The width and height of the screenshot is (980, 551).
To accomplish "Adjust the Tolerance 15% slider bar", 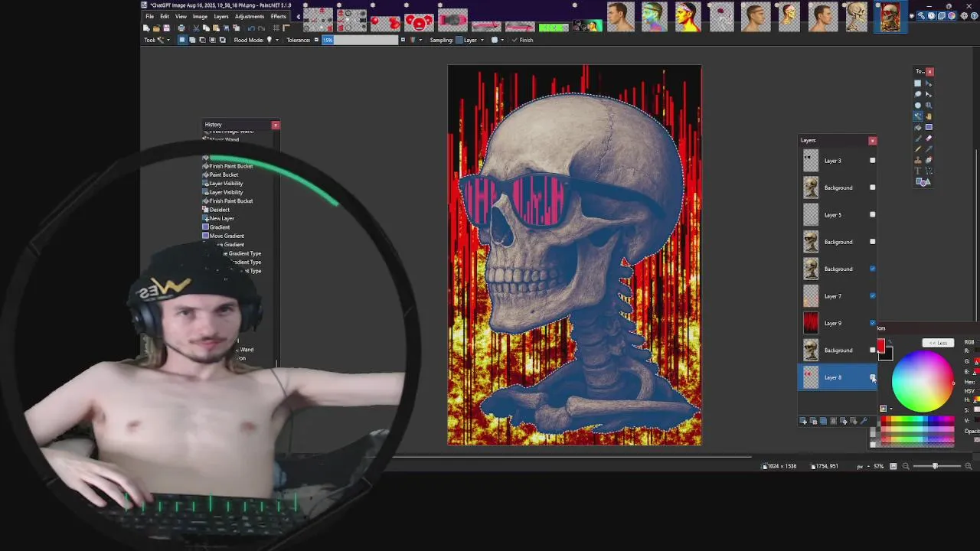I will pyautogui.click(x=361, y=40).
